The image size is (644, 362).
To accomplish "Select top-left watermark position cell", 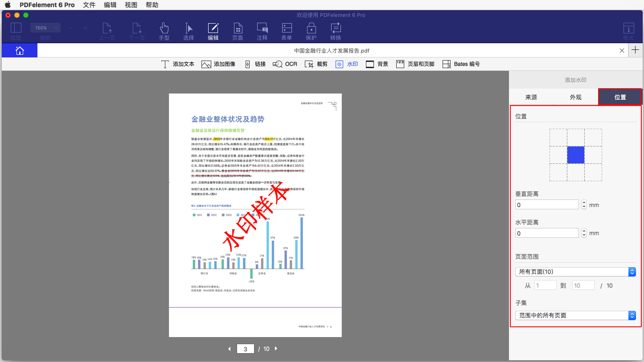I will click(x=558, y=138).
